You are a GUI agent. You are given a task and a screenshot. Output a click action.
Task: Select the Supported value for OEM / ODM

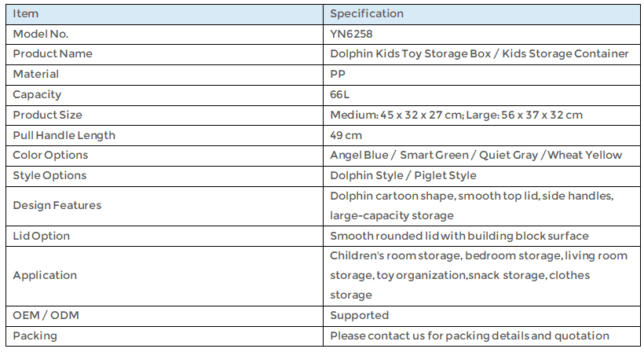click(360, 315)
